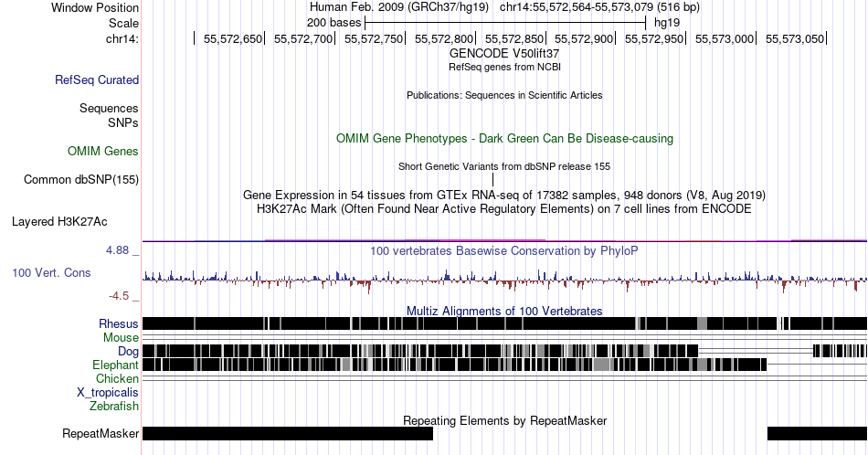The height and width of the screenshot is (455, 868).
Task: Click the Dog species label
Action: click(x=129, y=352)
